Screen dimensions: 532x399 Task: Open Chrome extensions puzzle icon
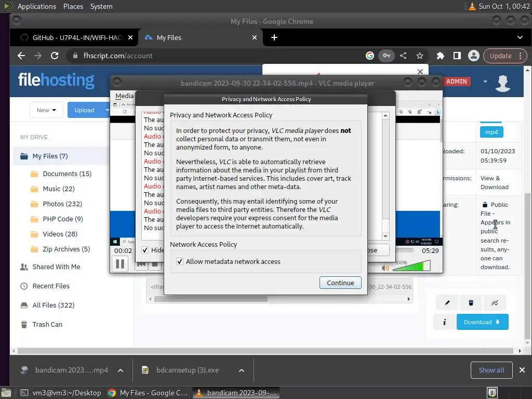click(441, 56)
